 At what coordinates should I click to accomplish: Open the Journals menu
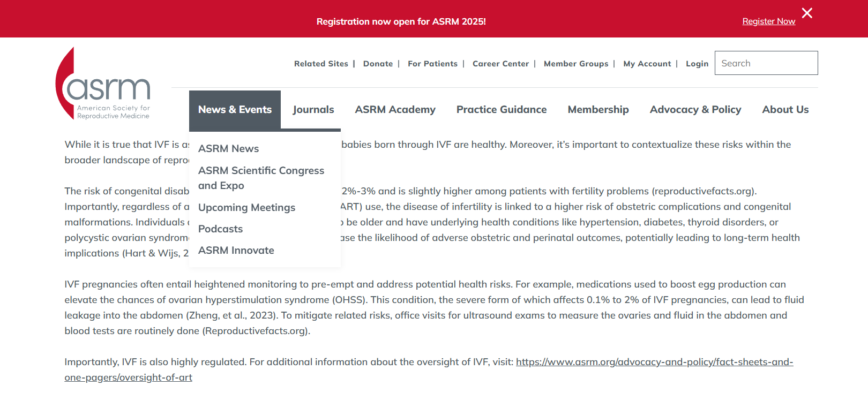tap(313, 110)
